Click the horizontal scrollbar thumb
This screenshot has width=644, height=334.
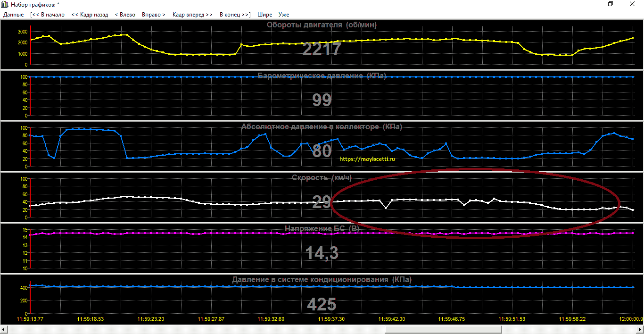point(442,329)
